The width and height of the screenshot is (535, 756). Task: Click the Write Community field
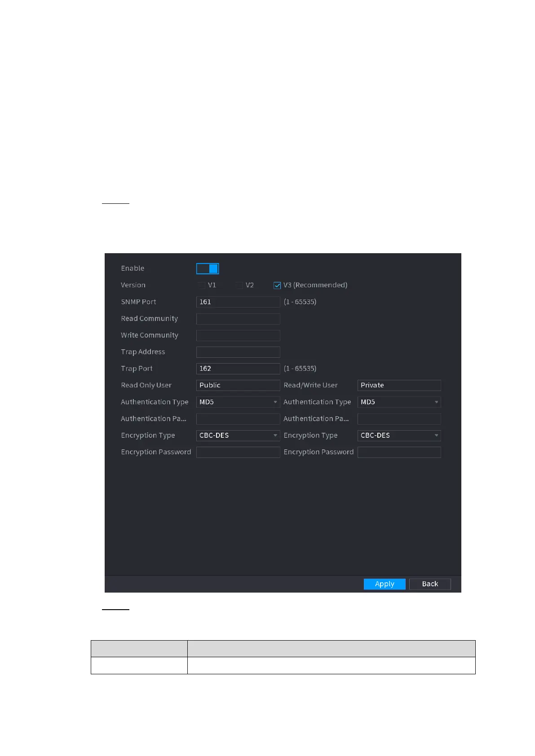[238, 335]
